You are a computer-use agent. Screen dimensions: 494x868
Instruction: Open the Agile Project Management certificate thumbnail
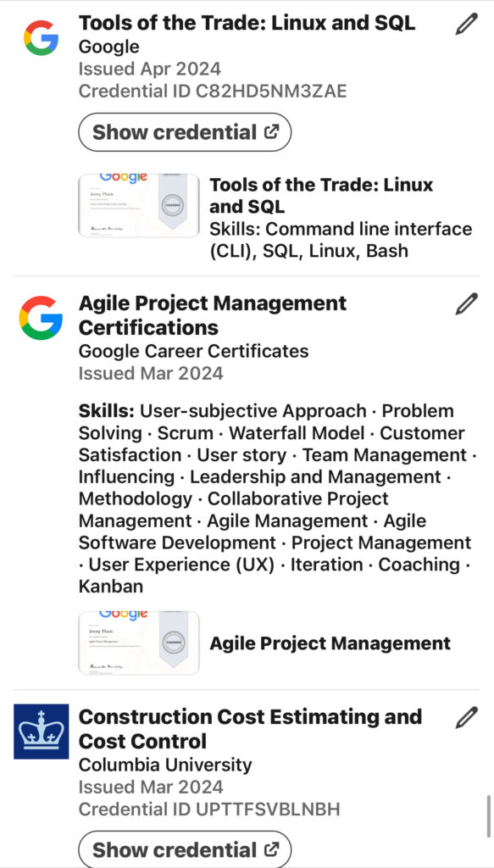139,643
